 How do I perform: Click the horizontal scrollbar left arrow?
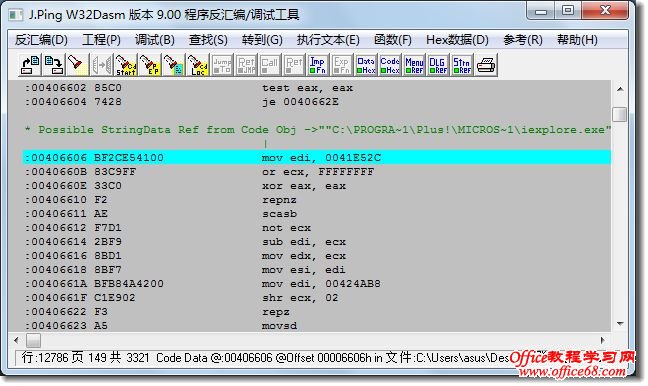(x=16, y=341)
